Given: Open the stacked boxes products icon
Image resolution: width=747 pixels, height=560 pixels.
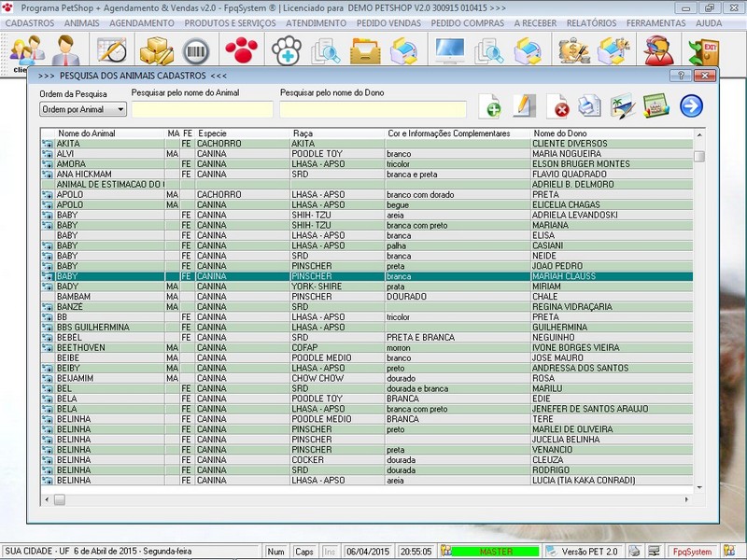Looking at the screenshot, I should (155, 49).
